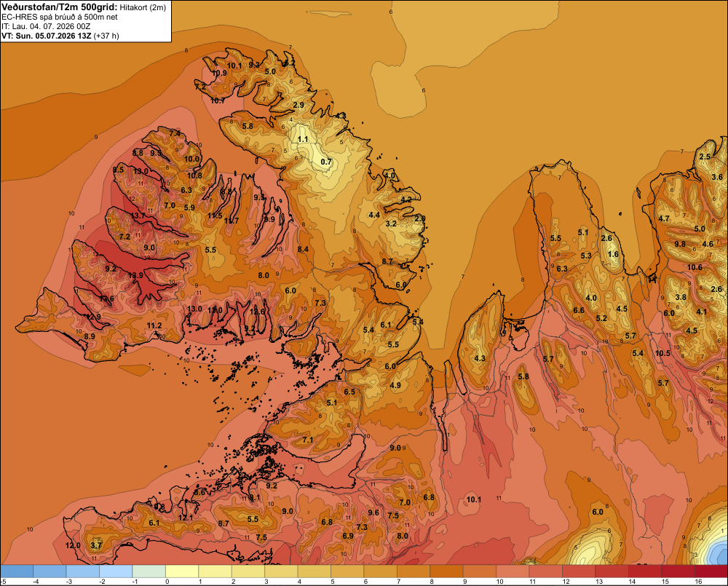Click the temperature value '4.7'

(x=664, y=218)
